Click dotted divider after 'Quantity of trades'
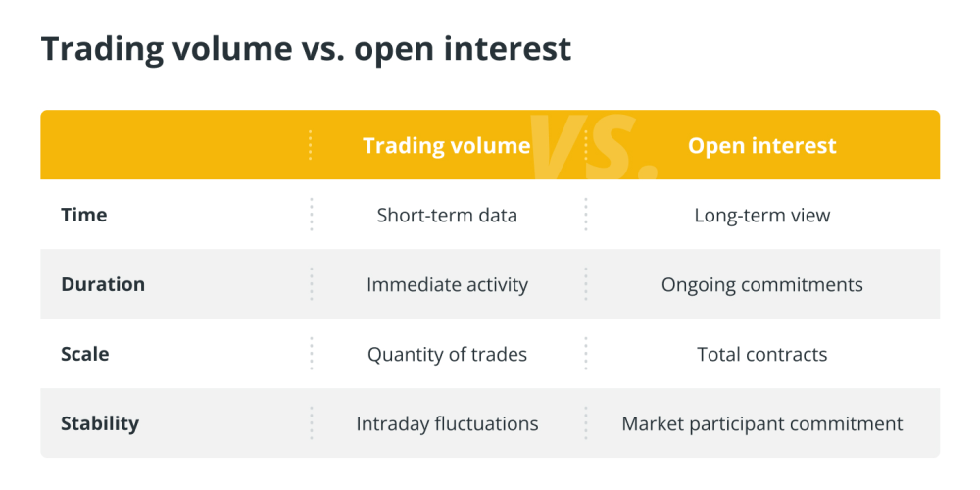 [586, 354]
